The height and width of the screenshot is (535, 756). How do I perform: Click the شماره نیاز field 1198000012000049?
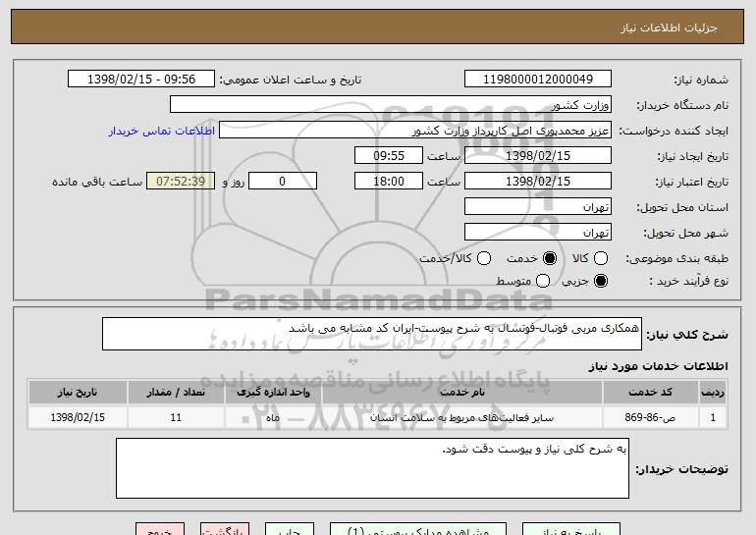(x=538, y=80)
